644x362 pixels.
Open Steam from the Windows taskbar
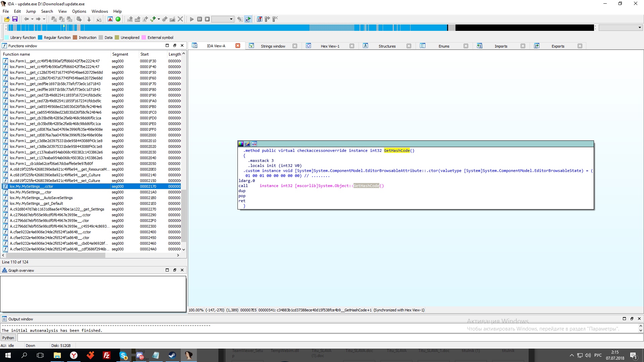172,355
